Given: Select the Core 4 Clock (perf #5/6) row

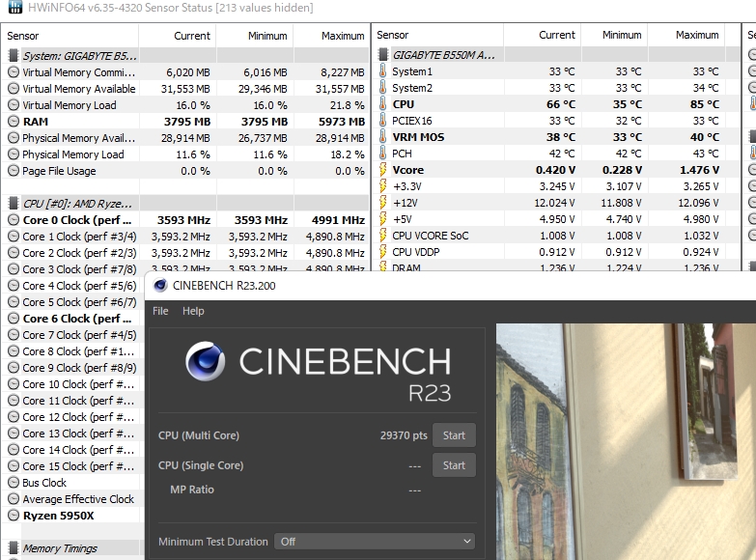Looking at the screenshot, I should pyautogui.click(x=73, y=286).
